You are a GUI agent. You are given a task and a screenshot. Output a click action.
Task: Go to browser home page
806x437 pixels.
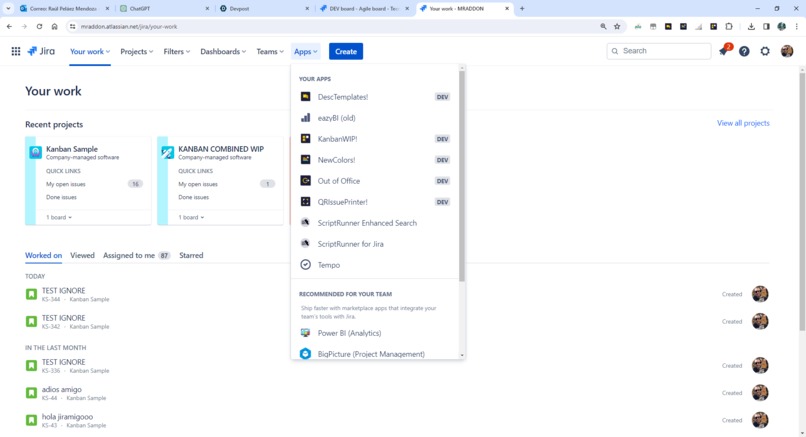tap(54, 26)
